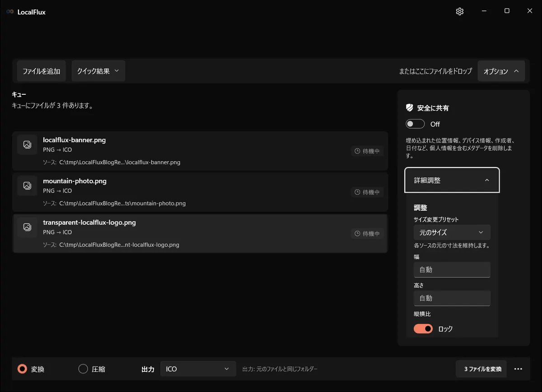Select the 変換 radio button

(x=22, y=369)
